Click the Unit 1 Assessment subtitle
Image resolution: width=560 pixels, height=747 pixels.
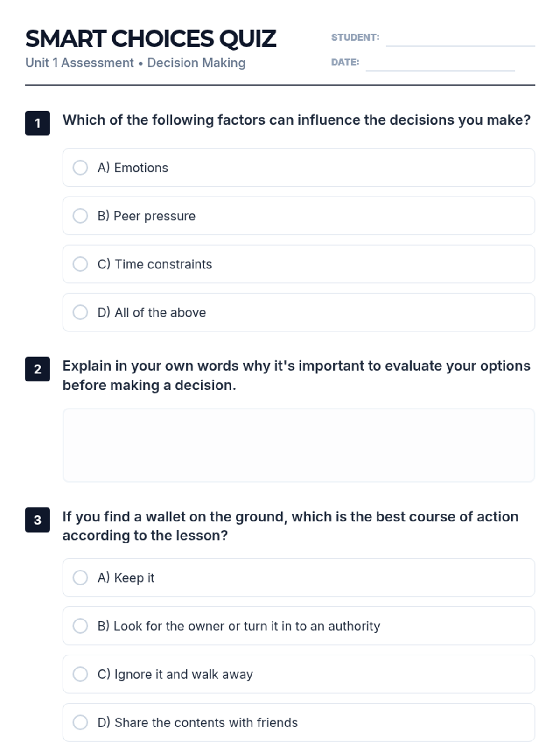[135, 63]
